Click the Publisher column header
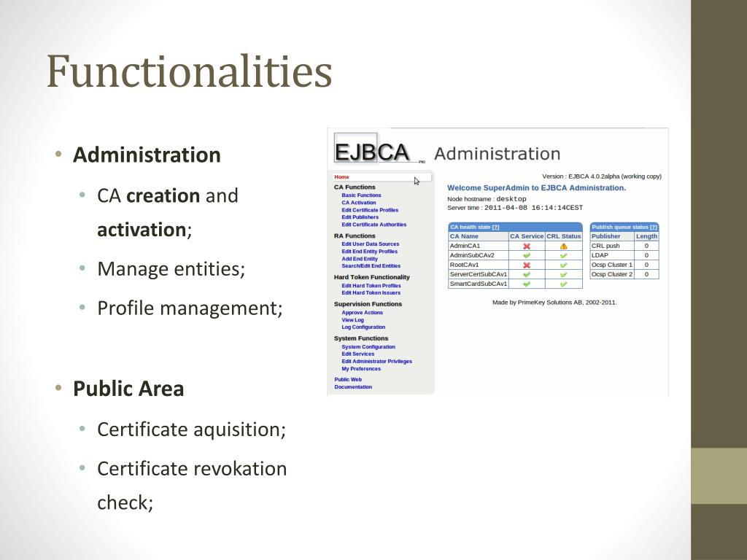This screenshot has height=560, width=747. (x=612, y=236)
